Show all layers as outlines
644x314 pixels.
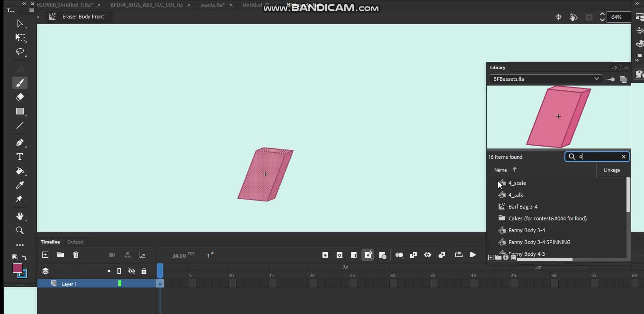(x=119, y=271)
